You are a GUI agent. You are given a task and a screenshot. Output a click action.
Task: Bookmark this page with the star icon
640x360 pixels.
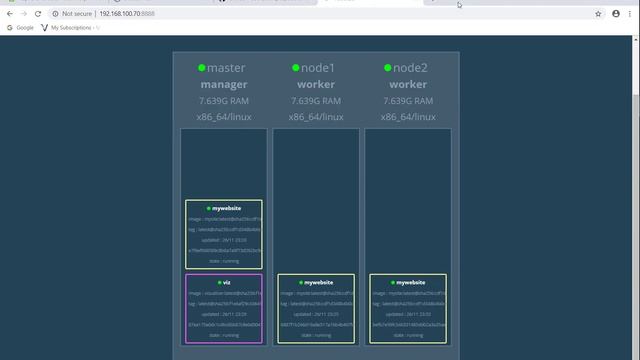tap(598, 14)
